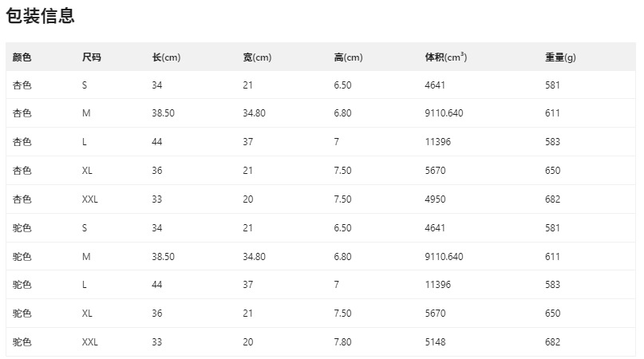Select the 宽(cm) column header
Image resolution: width=644 pixels, height=359 pixels.
tap(257, 57)
